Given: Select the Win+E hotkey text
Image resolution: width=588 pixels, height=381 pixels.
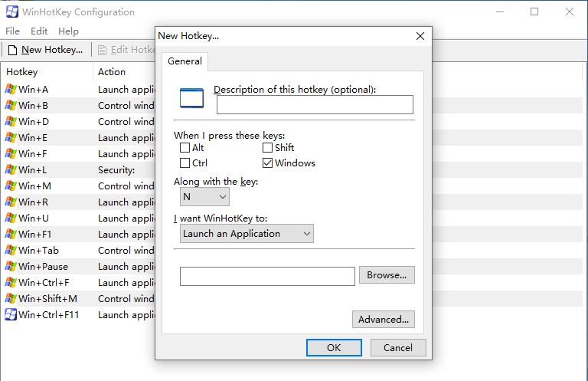Looking at the screenshot, I should [x=33, y=138].
